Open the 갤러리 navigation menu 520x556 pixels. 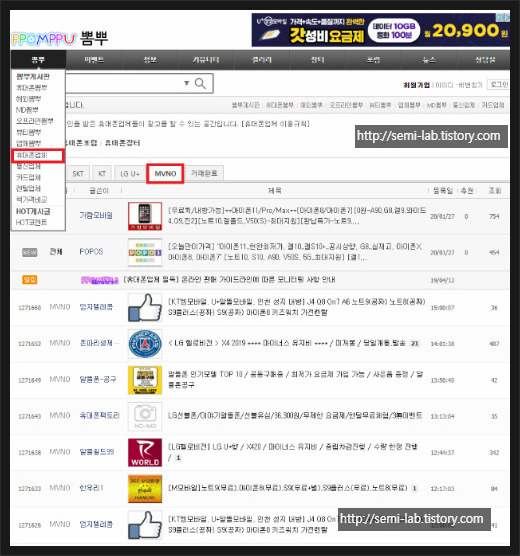tap(262, 60)
